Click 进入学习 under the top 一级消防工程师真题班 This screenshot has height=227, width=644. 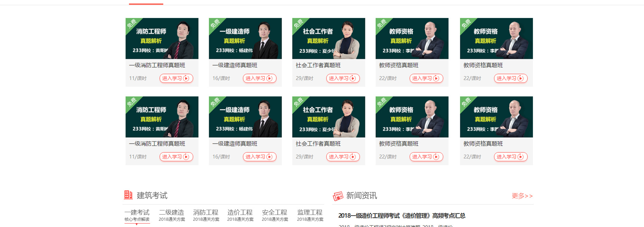tap(176, 78)
